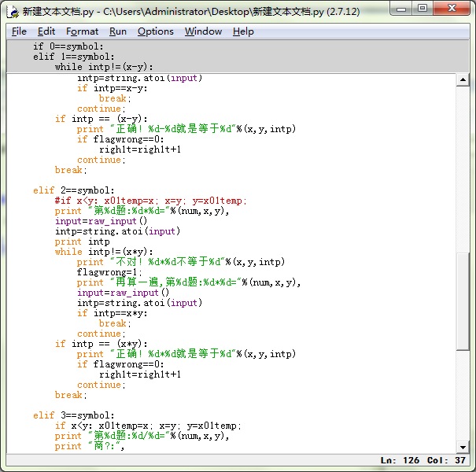The width and height of the screenshot is (476, 472).
Task: Open the Window menu
Action: click(203, 31)
